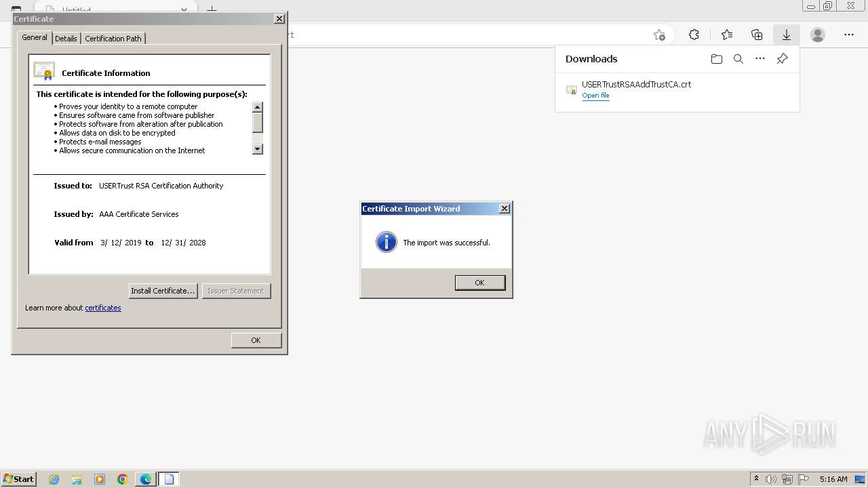Open the certificates help link
This screenshot has height=488, width=868.
103,308
